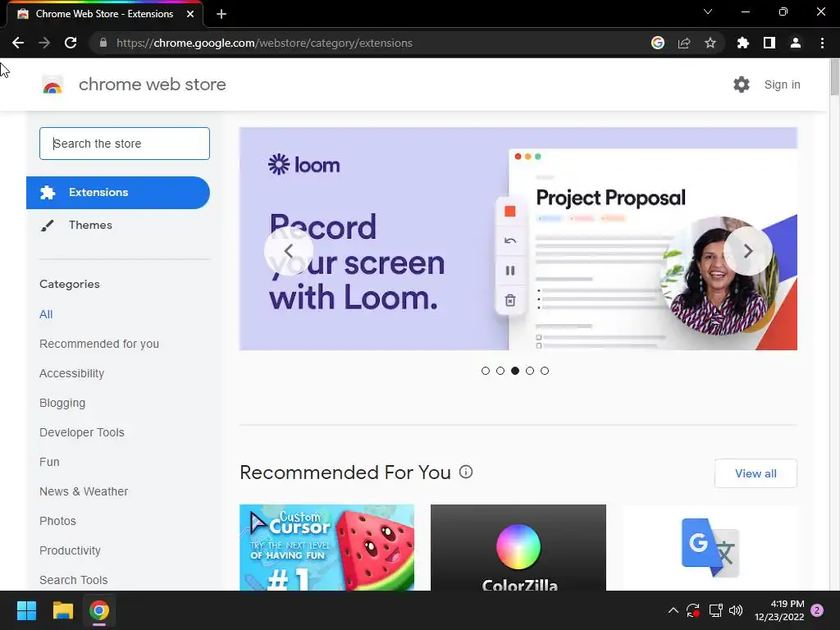Click Chrome icon in taskbar
840x630 pixels.
99,610
